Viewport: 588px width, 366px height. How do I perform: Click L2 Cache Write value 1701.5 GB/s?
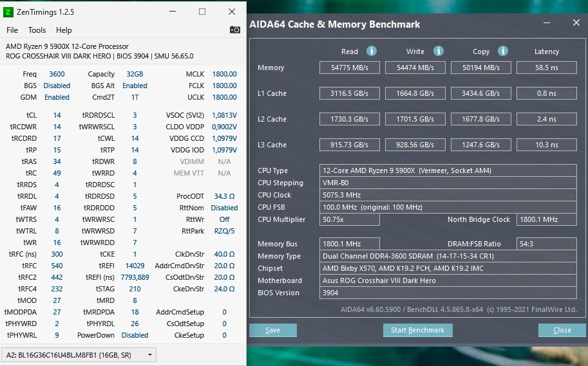click(x=415, y=119)
